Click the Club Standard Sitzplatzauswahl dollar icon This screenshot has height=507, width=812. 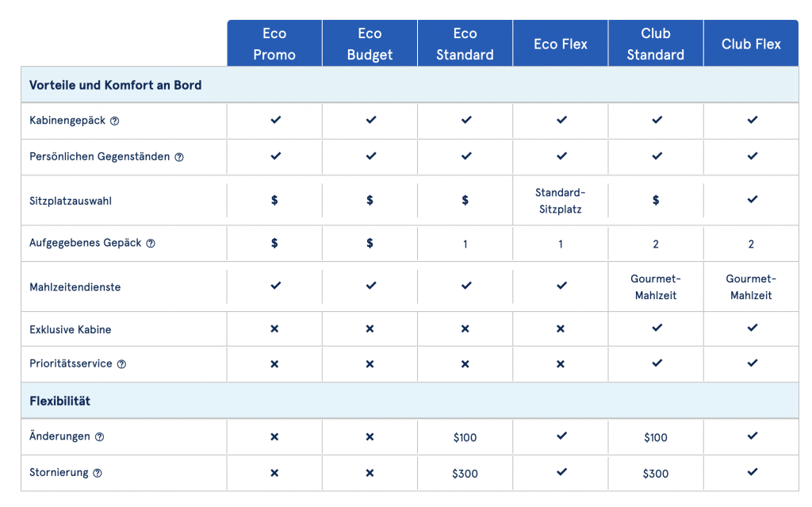(656, 201)
